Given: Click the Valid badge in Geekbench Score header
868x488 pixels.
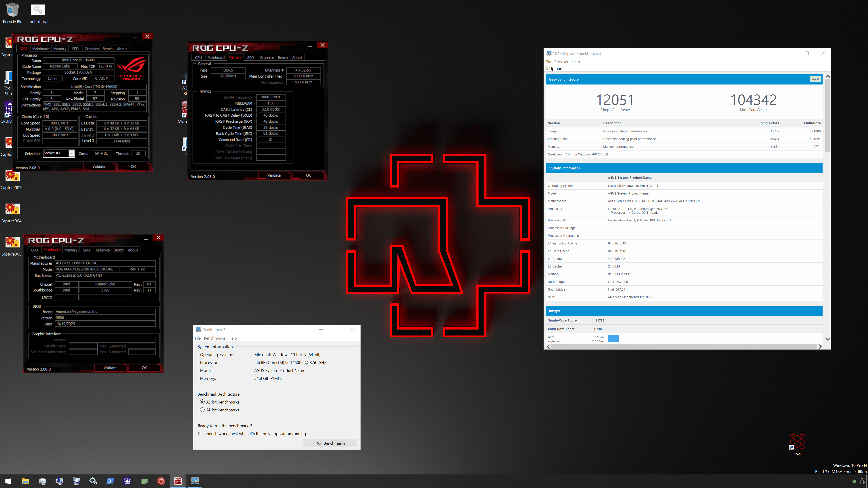Looking at the screenshot, I should [x=815, y=80].
